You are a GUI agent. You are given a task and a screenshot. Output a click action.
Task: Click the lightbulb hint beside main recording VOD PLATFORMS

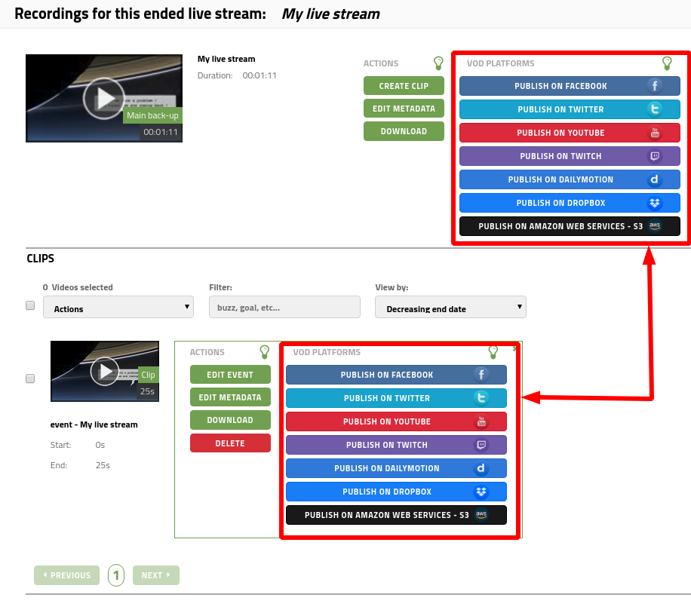pyautogui.click(x=667, y=63)
